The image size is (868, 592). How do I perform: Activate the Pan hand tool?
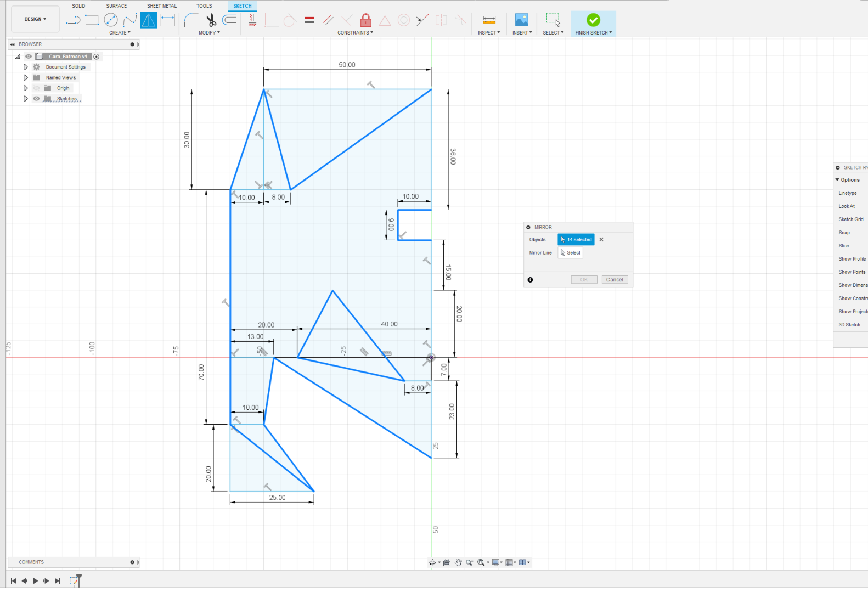(x=458, y=562)
